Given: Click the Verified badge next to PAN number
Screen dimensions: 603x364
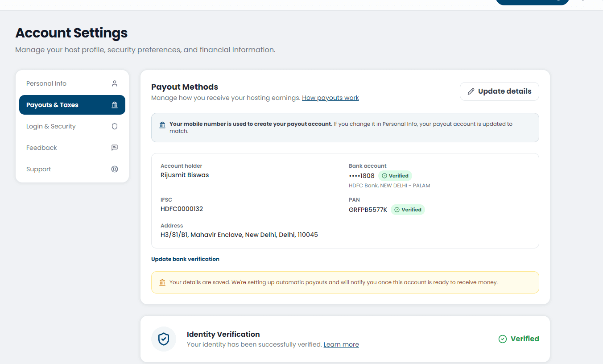Looking at the screenshot, I should click(x=408, y=210).
